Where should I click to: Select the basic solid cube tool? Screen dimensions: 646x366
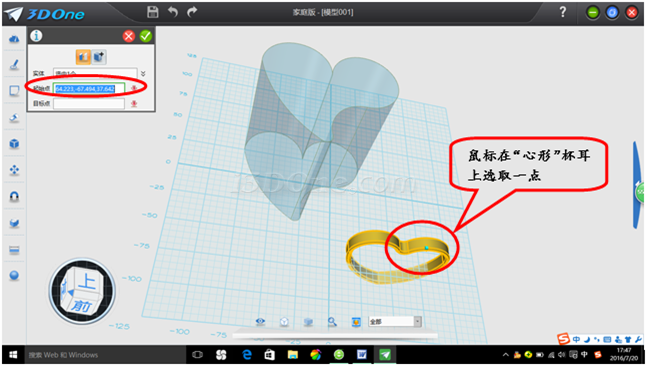(14, 144)
